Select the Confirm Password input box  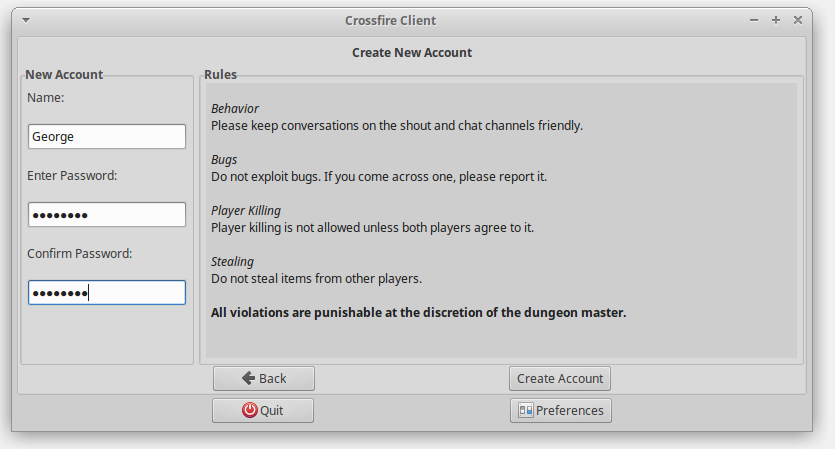tap(107, 292)
